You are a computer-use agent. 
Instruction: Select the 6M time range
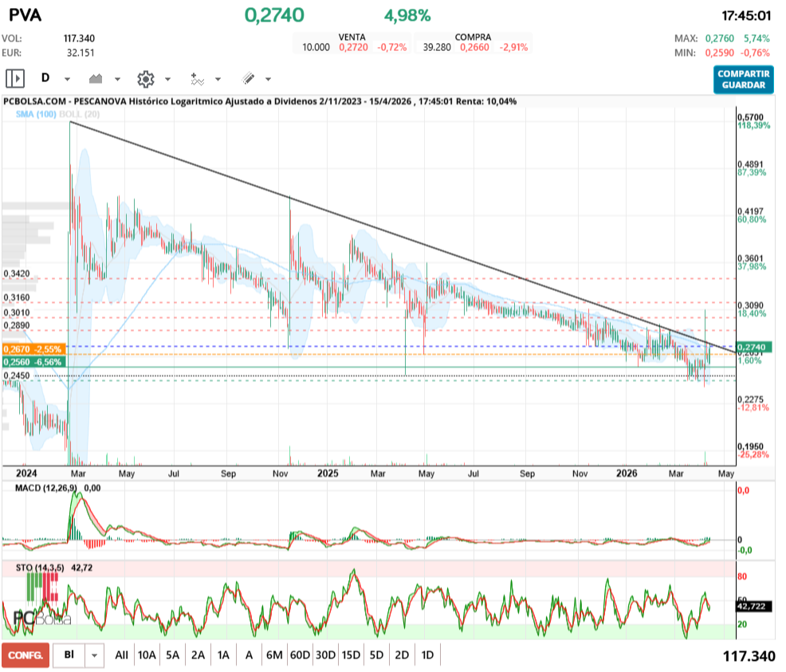coord(274,655)
